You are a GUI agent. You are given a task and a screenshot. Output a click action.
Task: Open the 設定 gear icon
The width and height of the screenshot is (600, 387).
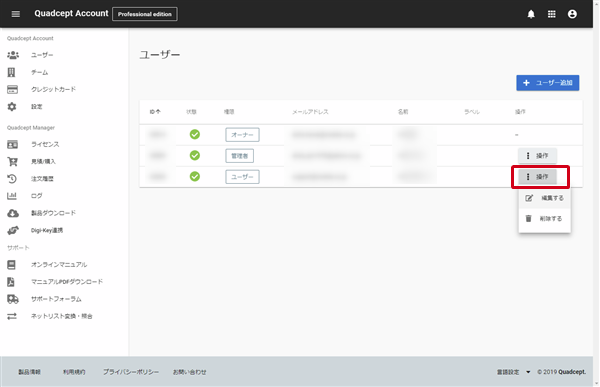pyautogui.click(x=12, y=106)
